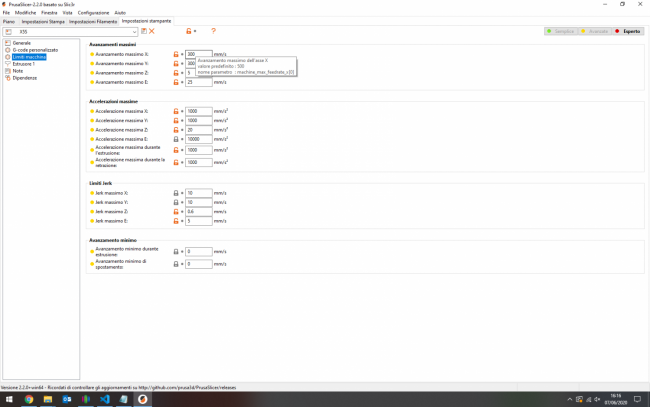Click the Avanzamento massimo X value field

199,54
